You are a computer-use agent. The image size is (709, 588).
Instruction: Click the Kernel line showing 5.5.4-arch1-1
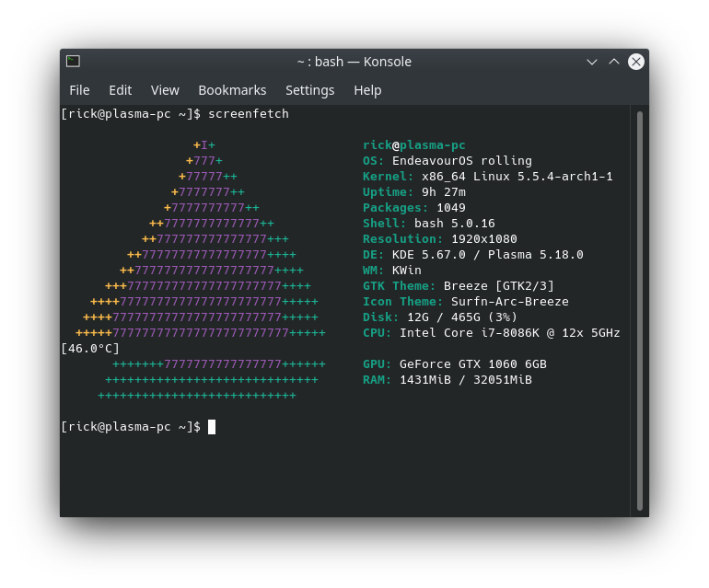[x=488, y=177]
